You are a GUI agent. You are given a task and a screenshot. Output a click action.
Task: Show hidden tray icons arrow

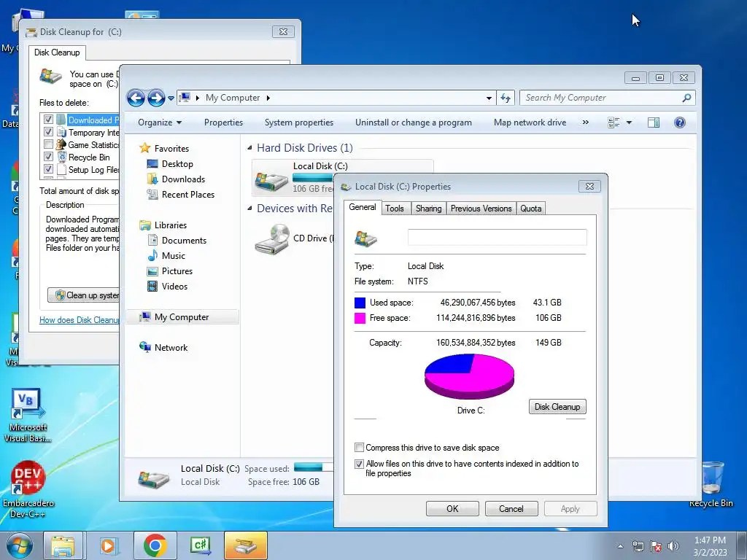620,547
